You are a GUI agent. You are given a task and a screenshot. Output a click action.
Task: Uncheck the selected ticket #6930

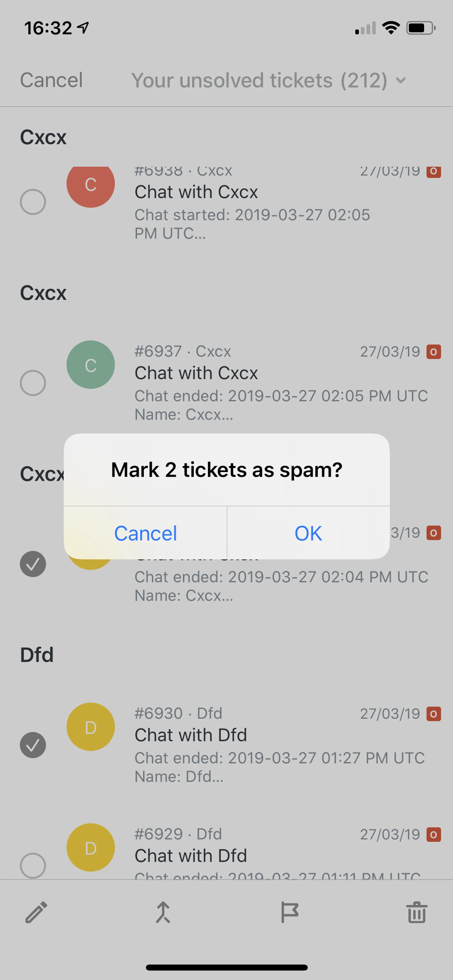pyautogui.click(x=33, y=745)
